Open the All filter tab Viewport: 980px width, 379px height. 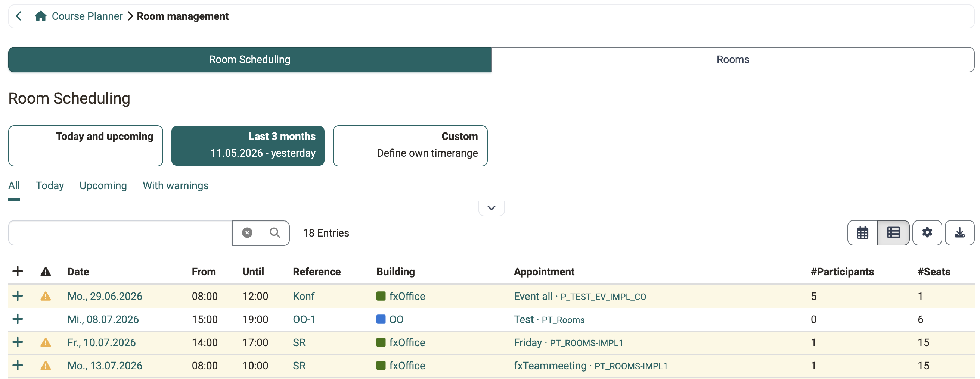click(14, 185)
